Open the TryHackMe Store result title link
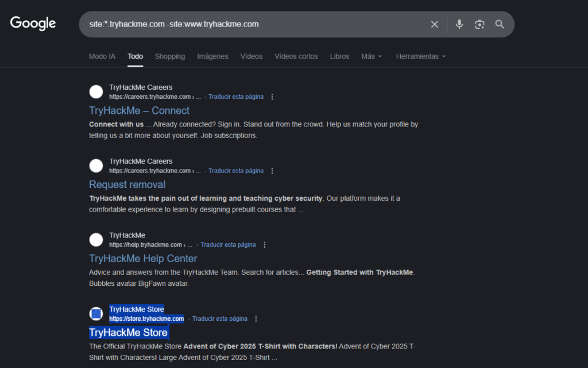This screenshot has width=588, height=368. 128,332
